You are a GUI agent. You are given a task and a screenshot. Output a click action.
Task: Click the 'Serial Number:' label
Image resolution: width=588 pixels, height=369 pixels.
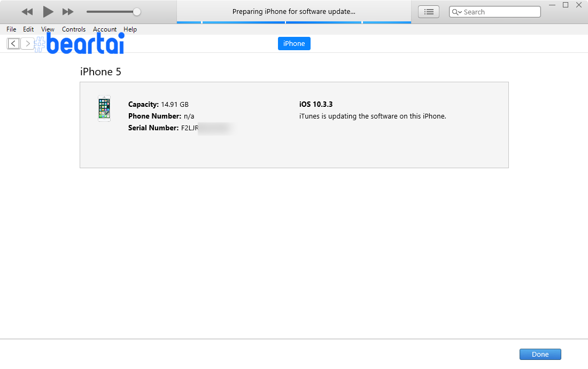tap(153, 128)
